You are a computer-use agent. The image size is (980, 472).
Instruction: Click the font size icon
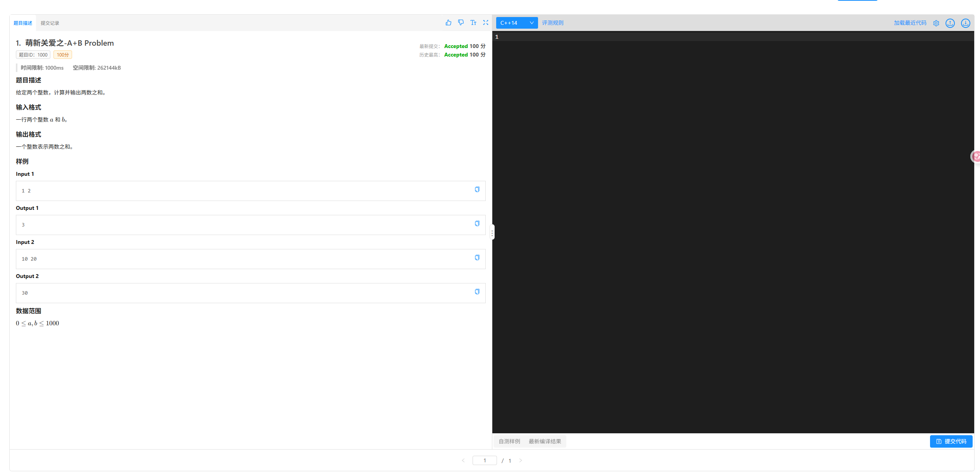tap(473, 23)
